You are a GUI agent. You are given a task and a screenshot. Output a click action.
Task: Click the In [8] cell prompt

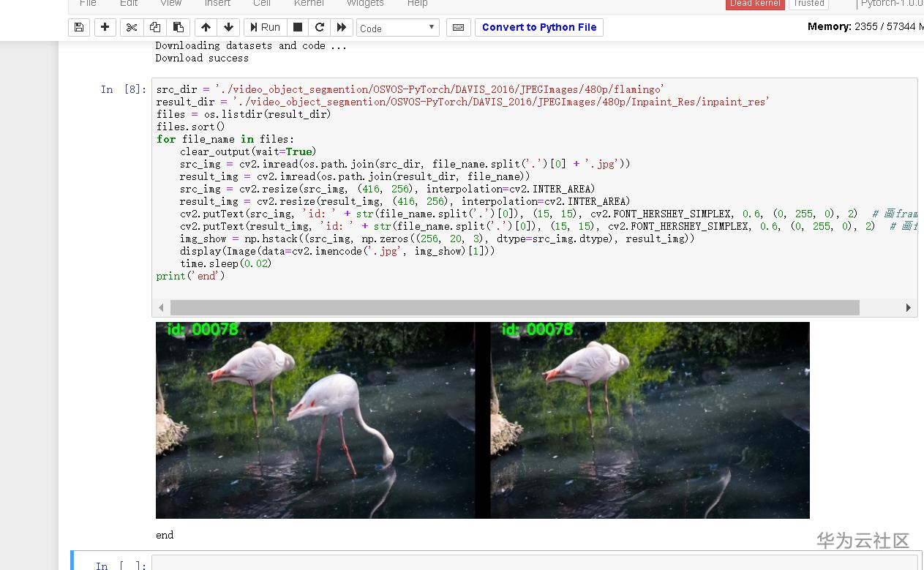(123, 89)
